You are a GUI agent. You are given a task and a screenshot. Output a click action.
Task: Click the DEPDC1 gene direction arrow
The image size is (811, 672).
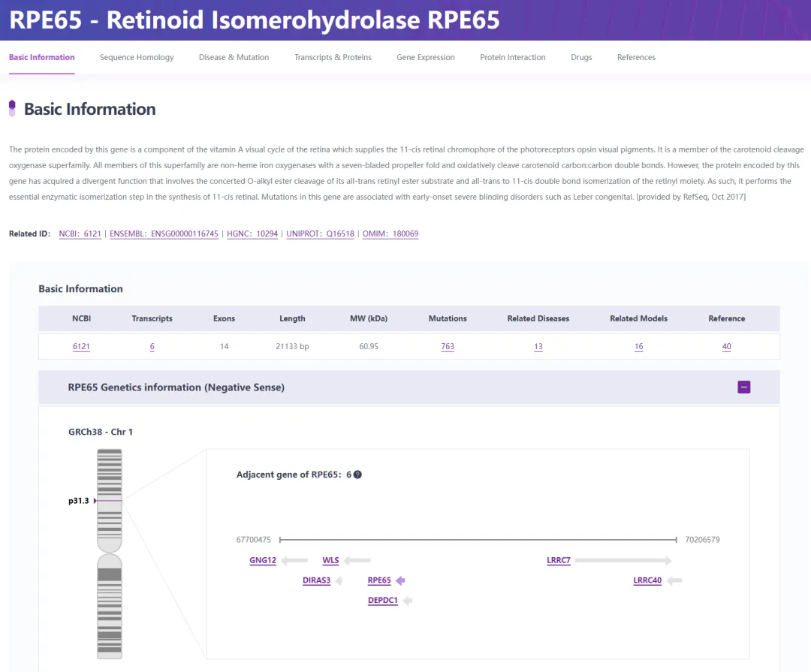click(407, 601)
